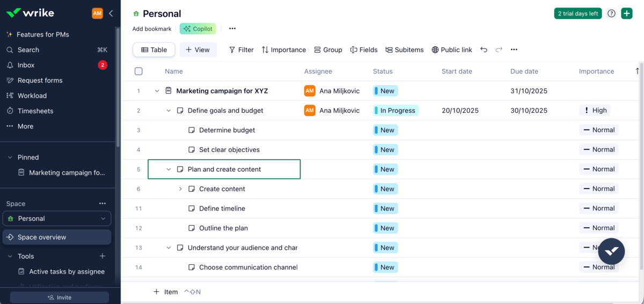Collapse the Tools section
Image resolution: width=644 pixels, height=304 pixels.
coord(10,257)
